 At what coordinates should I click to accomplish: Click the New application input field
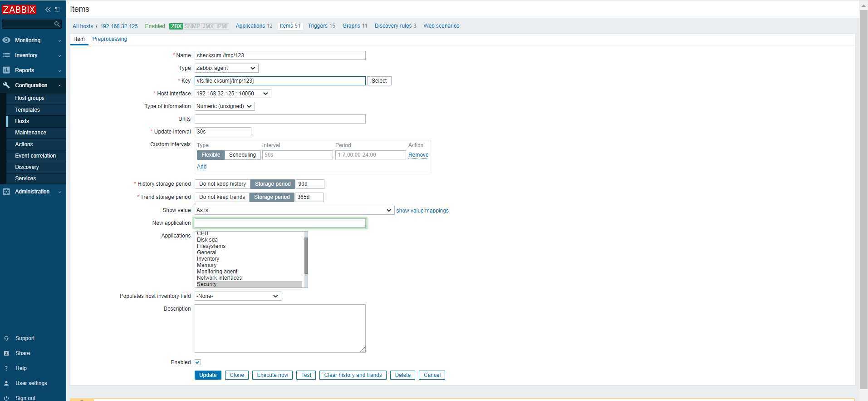click(280, 223)
